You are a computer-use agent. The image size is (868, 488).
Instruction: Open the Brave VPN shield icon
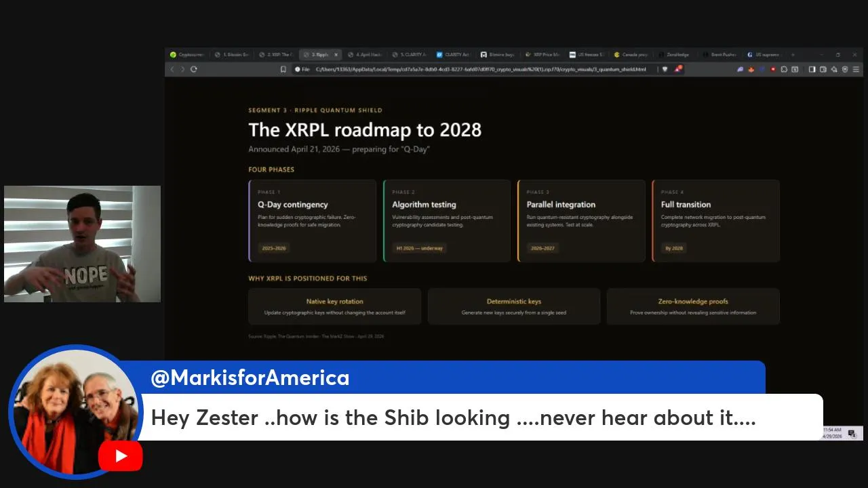coord(845,69)
